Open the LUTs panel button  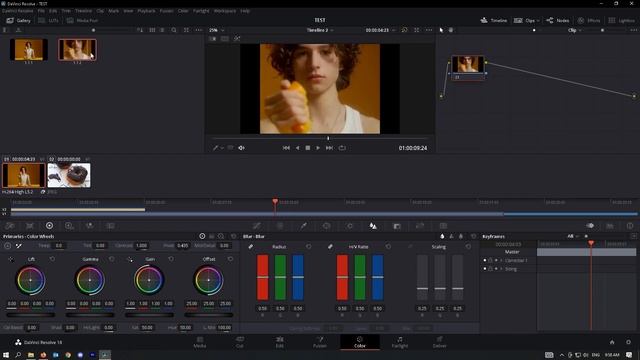click(49, 20)
